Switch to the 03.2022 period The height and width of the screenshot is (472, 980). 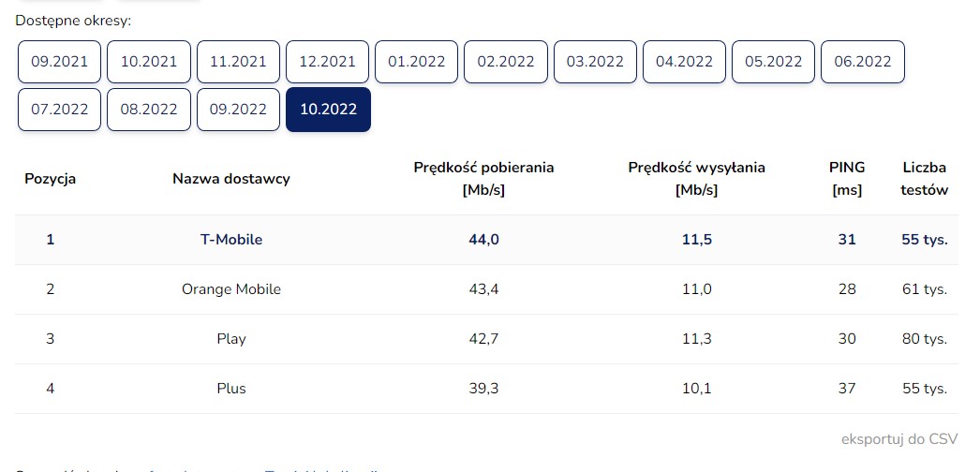[x=595, y=62]
